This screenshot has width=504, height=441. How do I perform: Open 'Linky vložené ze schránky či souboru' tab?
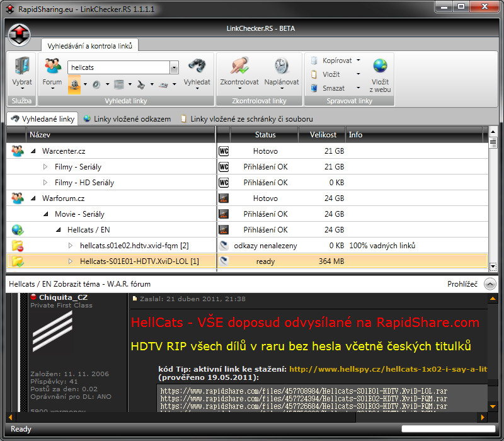pyautogui.click(x=247, y=119)
